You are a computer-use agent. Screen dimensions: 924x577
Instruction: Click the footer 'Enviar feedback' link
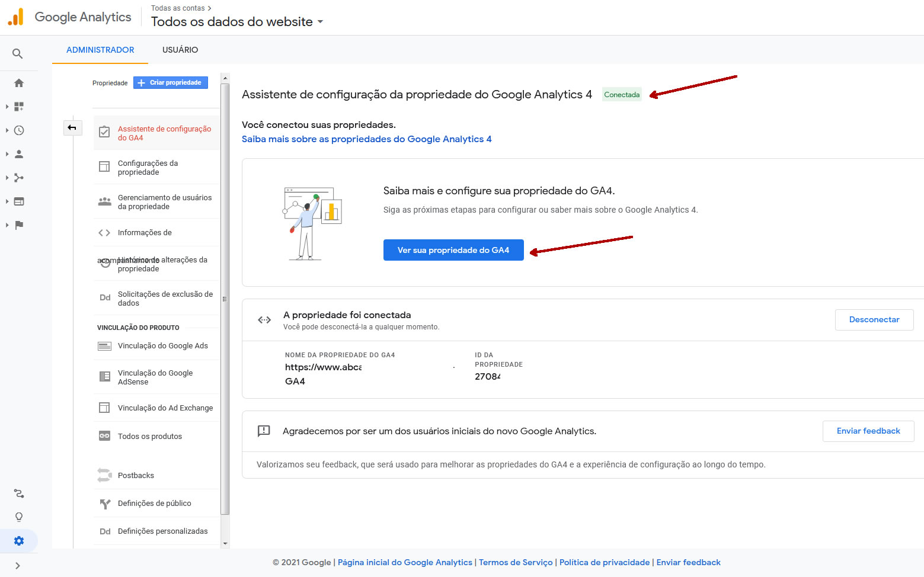coord(689,563)
